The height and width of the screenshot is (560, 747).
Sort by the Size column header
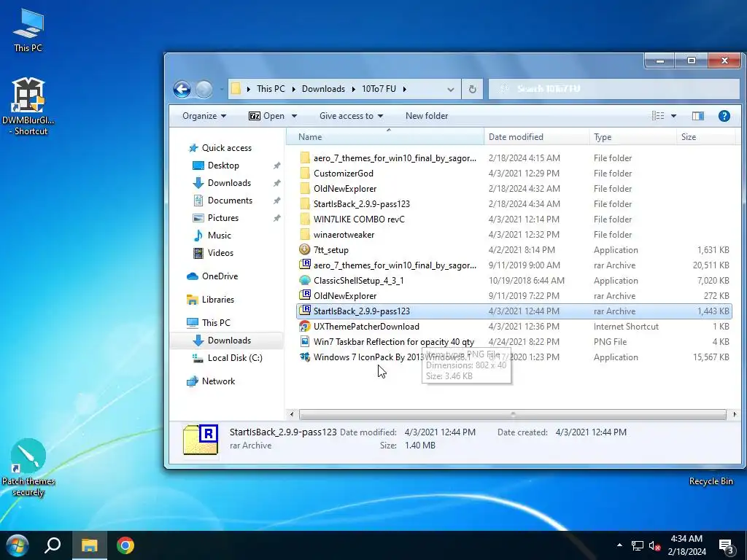[705, 137]
